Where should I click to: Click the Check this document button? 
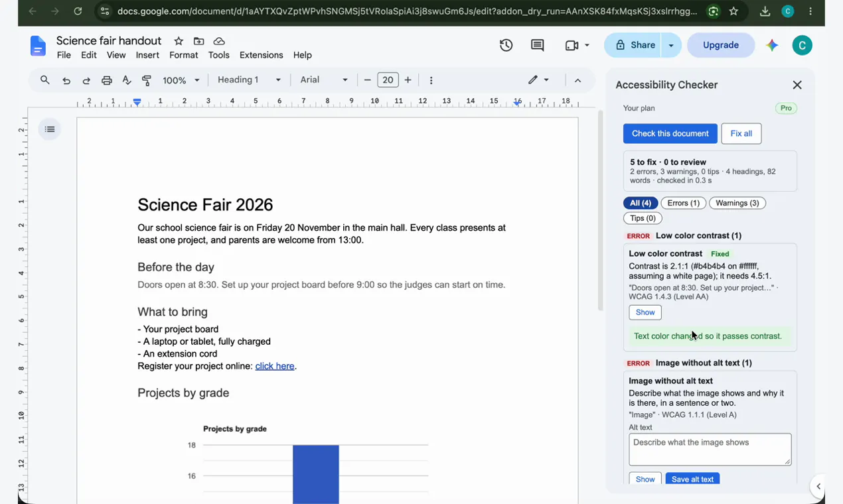click(670, 133)
